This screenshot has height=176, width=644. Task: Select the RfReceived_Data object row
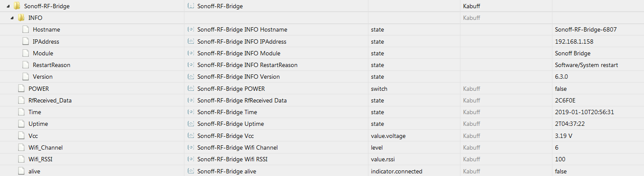50,100
